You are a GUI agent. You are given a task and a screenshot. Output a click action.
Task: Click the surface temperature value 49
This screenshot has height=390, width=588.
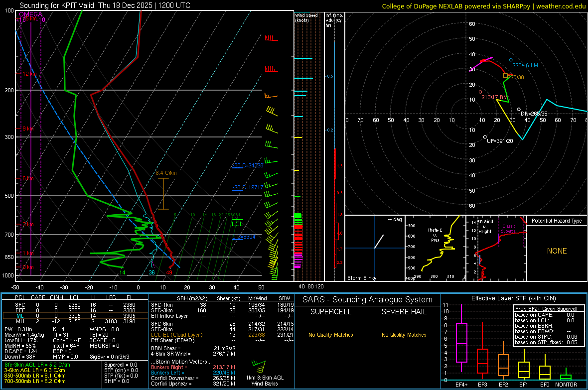tap(169, 272)
